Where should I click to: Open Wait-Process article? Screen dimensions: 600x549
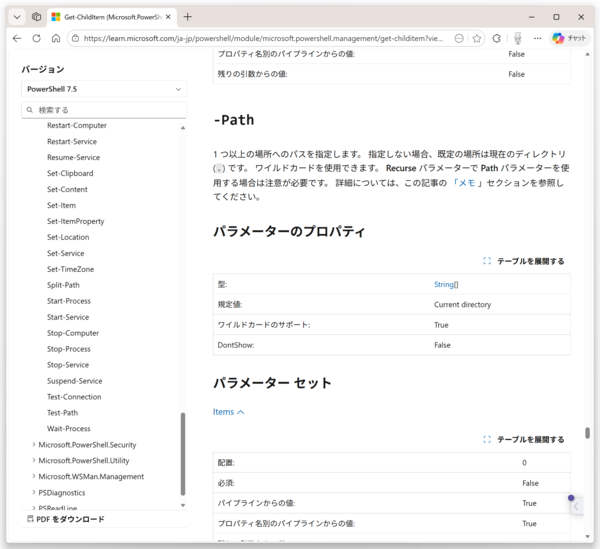(x=69, y=429)
